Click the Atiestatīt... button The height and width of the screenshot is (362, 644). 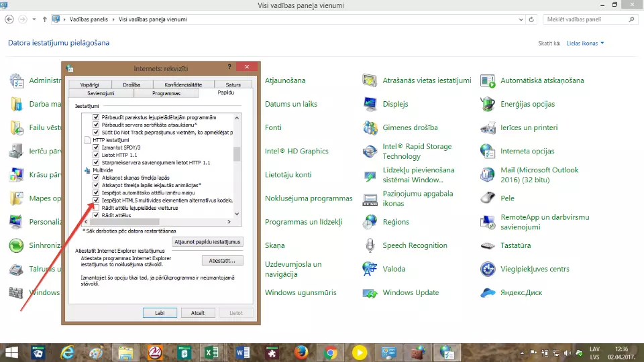click(222, 261)
